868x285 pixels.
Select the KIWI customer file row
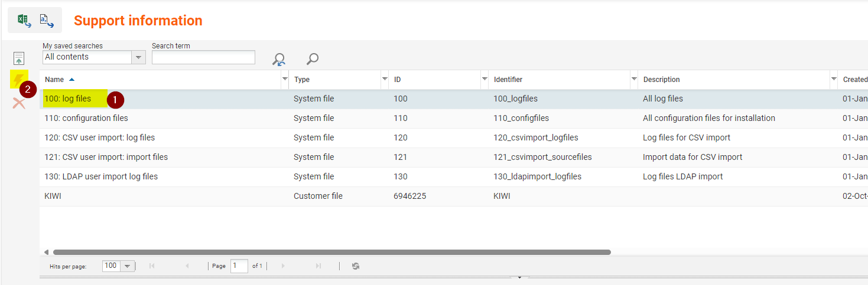click(x=53, y=196)
